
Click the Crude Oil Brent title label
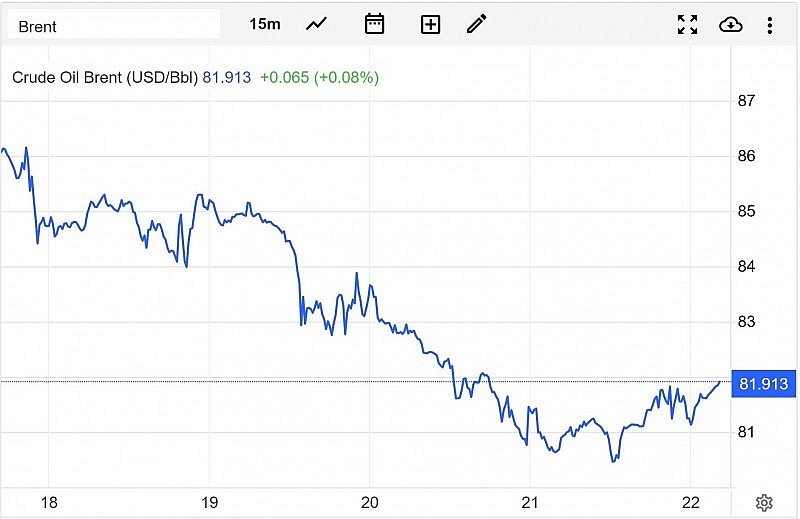coord(105,77)
